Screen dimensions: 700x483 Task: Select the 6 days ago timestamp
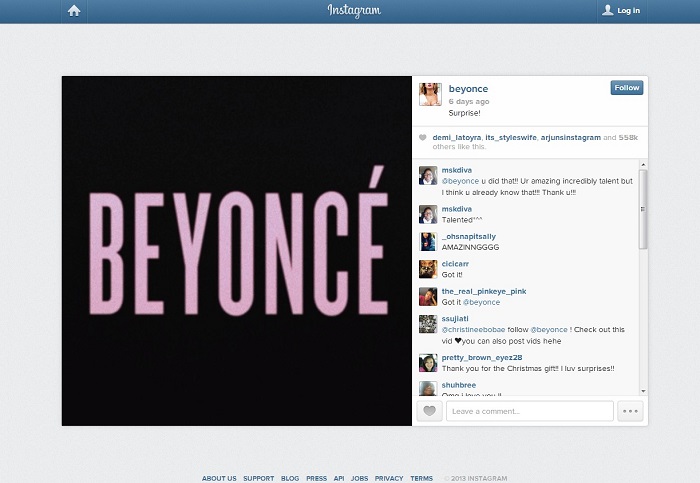(469, 101)
